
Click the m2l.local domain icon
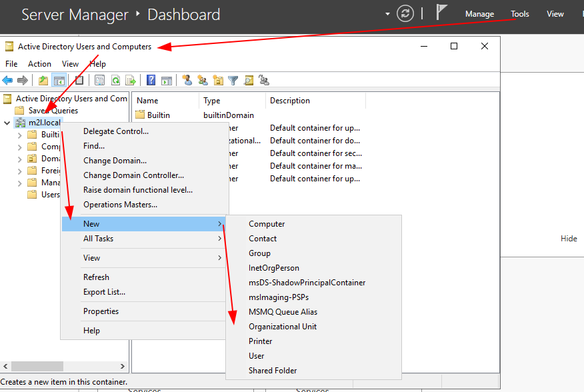[x=21, y=123]
